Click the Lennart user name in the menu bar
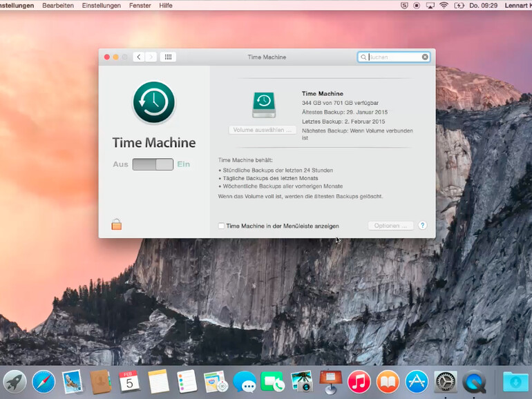Image resolution: width=532 pixels, height=399 pixels. pyautogui.click(x=517, y=6)
